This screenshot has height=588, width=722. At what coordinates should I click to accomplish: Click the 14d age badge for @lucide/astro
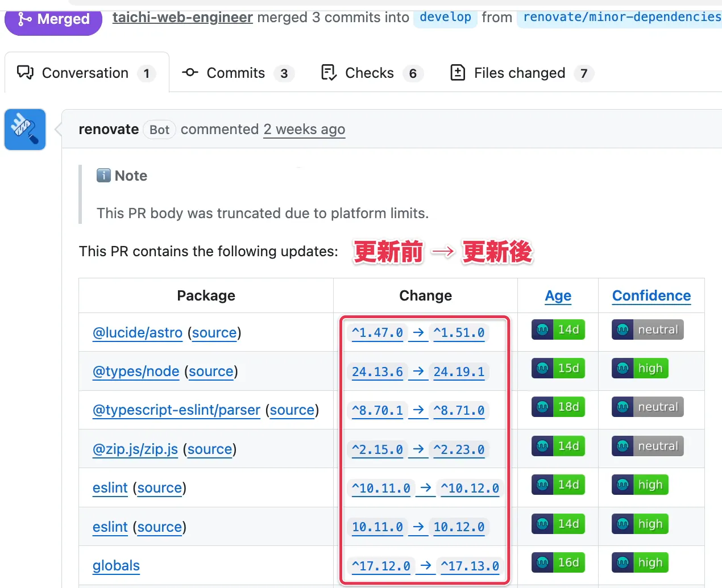pos(558,330)
